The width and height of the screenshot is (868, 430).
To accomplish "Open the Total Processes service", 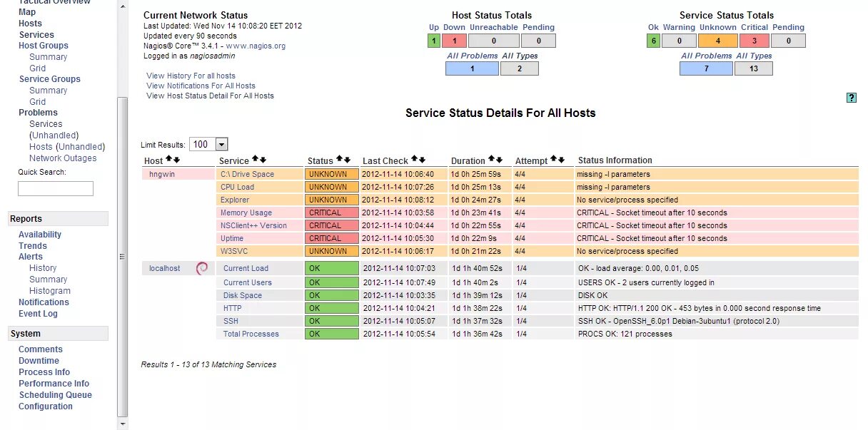I will point(251,334).
